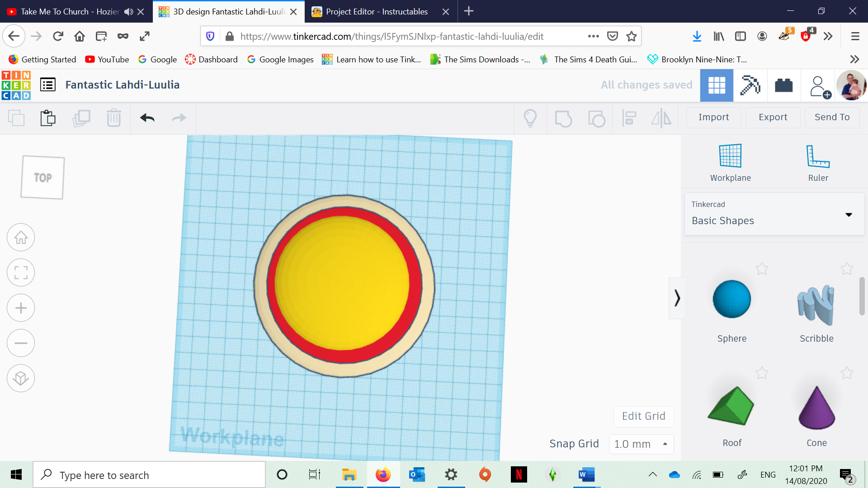This screenshot has width=868, height=488.
Task: Click the Group shapes icon
Action: pyautogui.click(x=563, y=118)
